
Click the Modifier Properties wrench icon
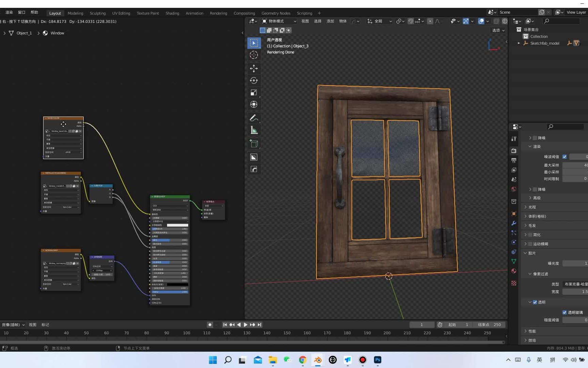coord(514,223)
